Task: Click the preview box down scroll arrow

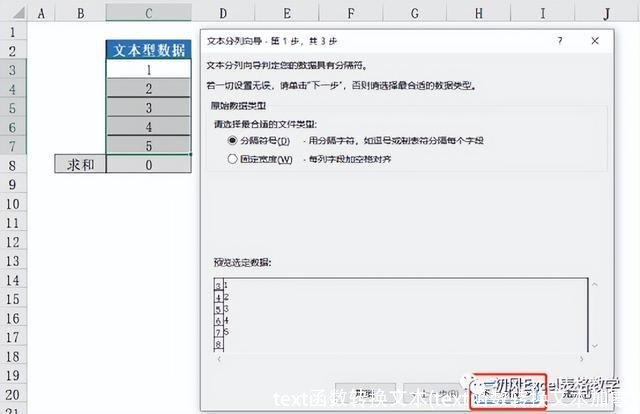Action: (x=595, y=346)
